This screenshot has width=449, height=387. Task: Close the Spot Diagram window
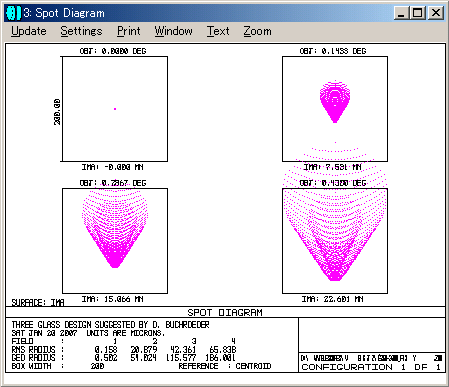point(435,13)
